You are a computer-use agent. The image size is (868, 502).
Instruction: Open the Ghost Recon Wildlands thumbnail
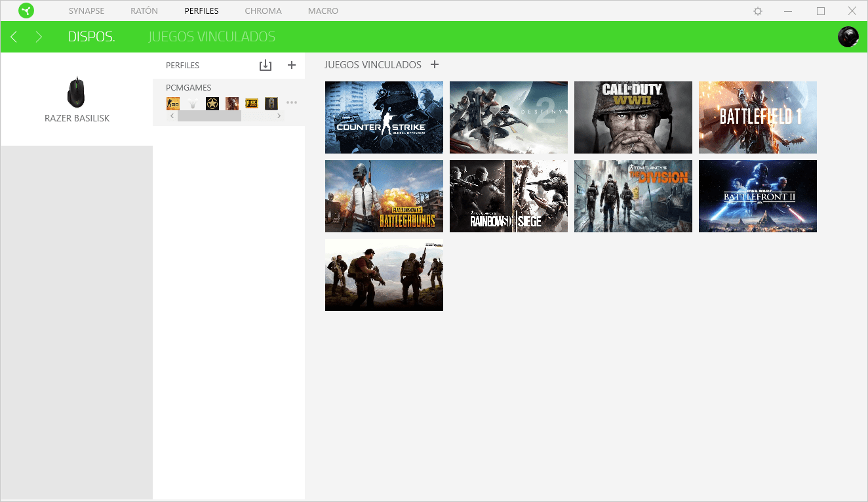click(x=384, y=275)
